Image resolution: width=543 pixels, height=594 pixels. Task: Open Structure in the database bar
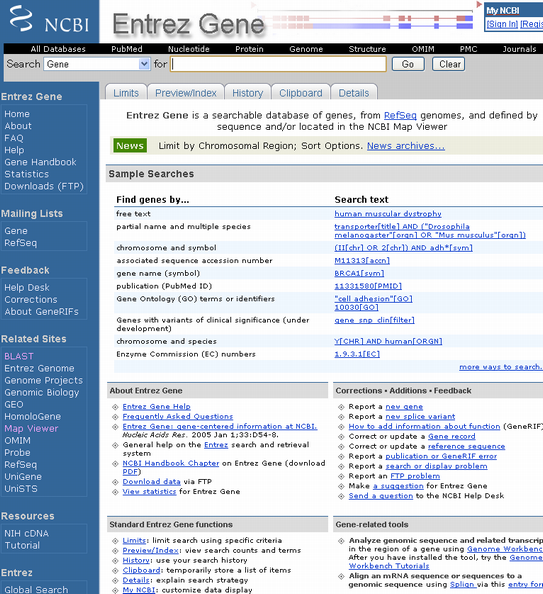pos(367,49)
